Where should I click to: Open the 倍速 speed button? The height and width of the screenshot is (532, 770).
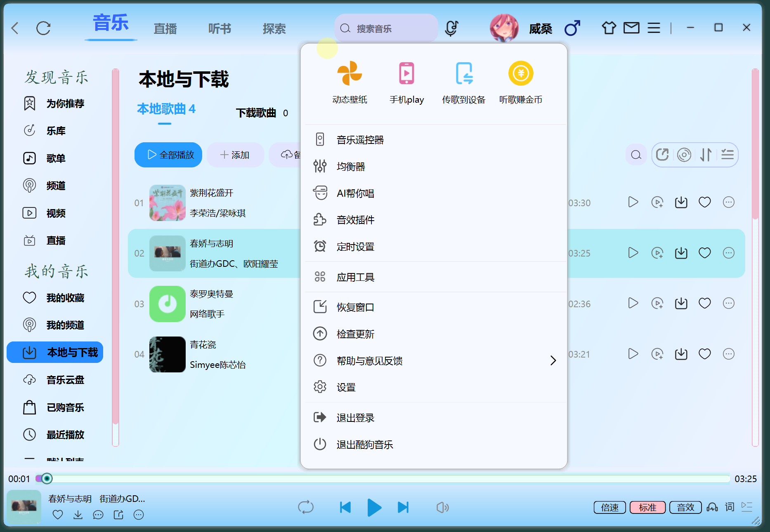[x=609, y=507]
